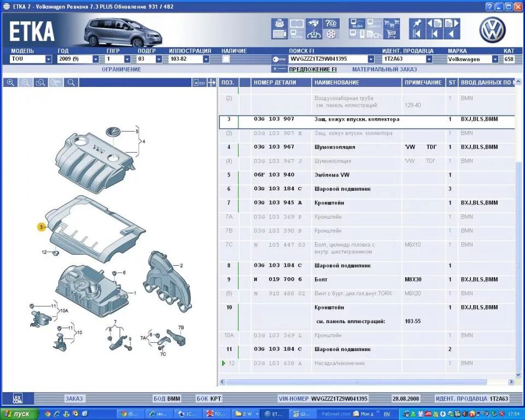Click the EN language indicator in taskbar
Image resolution: width=525 pixels, height=420 pixels.
(x=387, y=414)
